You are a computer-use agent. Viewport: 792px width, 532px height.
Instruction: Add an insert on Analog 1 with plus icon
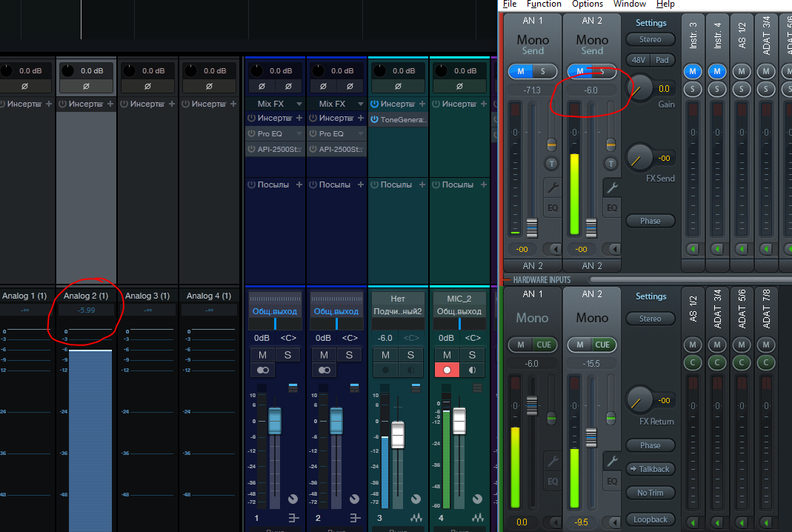(x=48, y=104)
